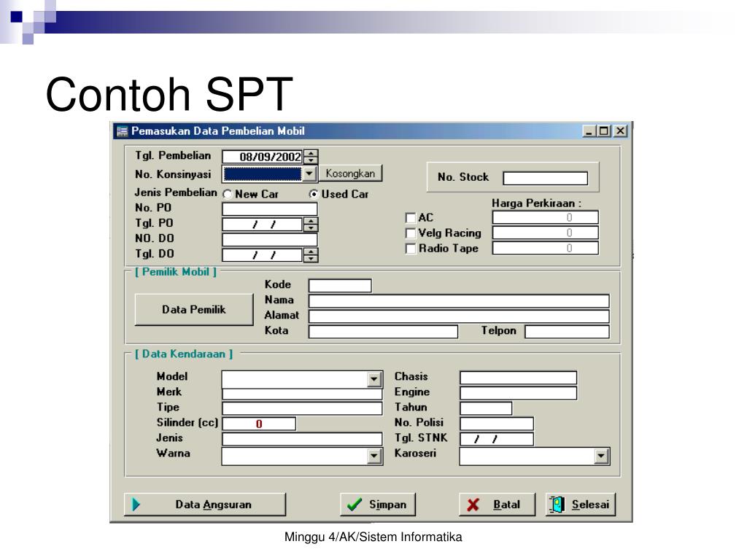Click the Tgl. PO date field
The width and height of the screenshot is (747, 560).
pos(263,225)
